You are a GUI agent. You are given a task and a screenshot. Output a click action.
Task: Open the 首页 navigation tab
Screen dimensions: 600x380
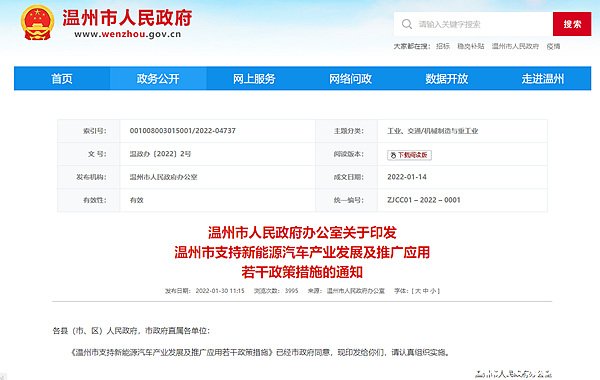[x=62, y=78]
